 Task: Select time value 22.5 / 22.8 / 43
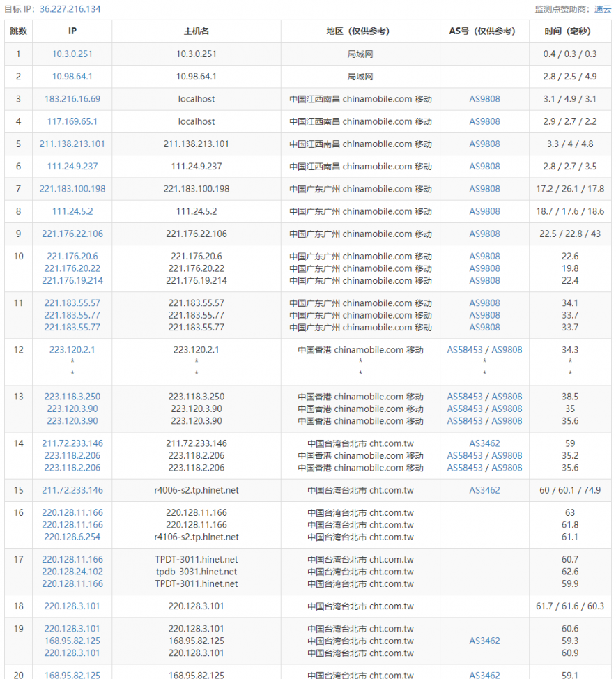click(570, 234)
